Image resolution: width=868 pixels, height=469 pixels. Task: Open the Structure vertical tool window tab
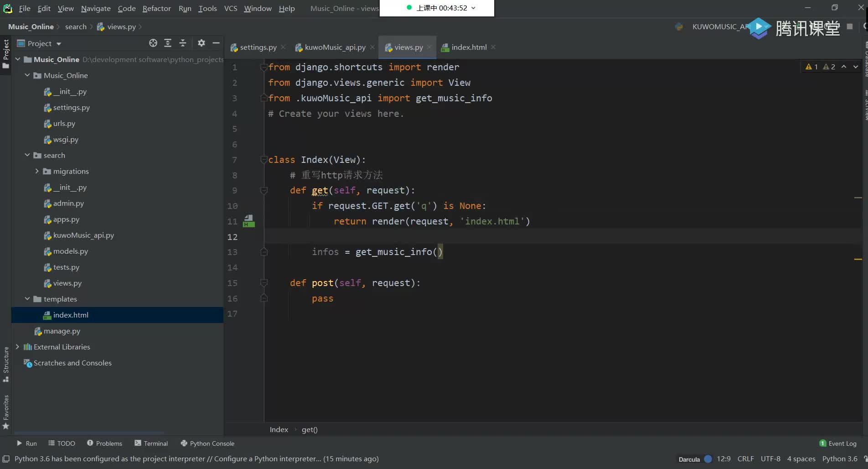(x=6, y=364)
